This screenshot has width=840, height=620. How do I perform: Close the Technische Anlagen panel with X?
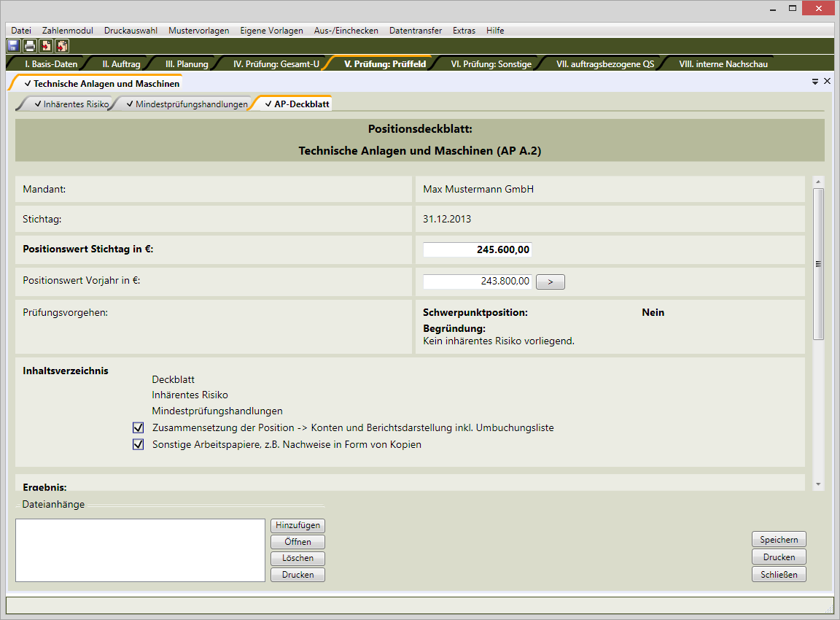click(x=827, y=82)
